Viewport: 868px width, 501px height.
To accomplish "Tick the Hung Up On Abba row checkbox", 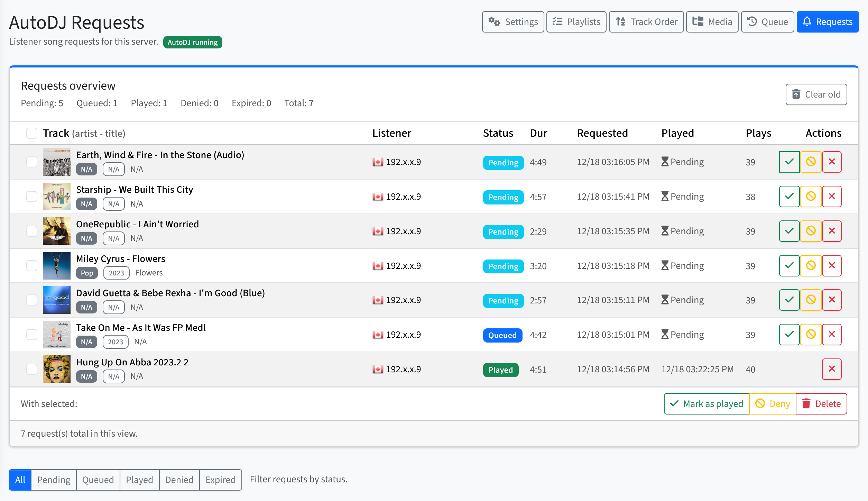I will coord(32,369).
